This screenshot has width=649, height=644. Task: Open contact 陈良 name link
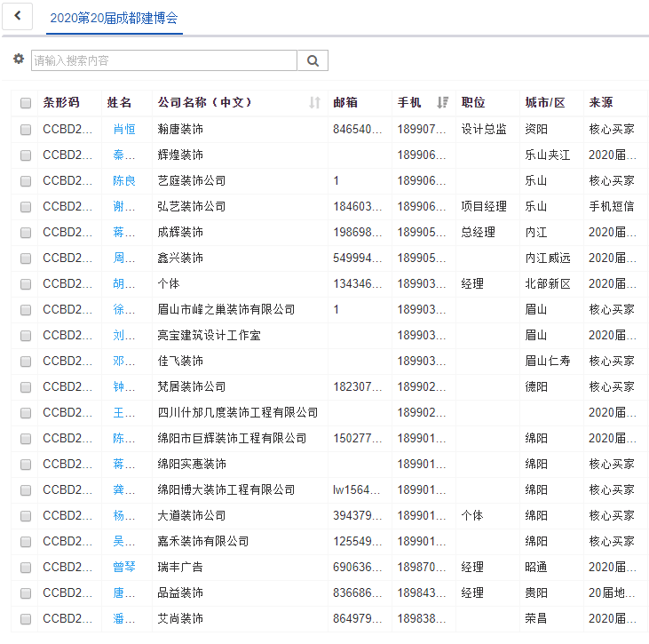click(x=124, y=180)
